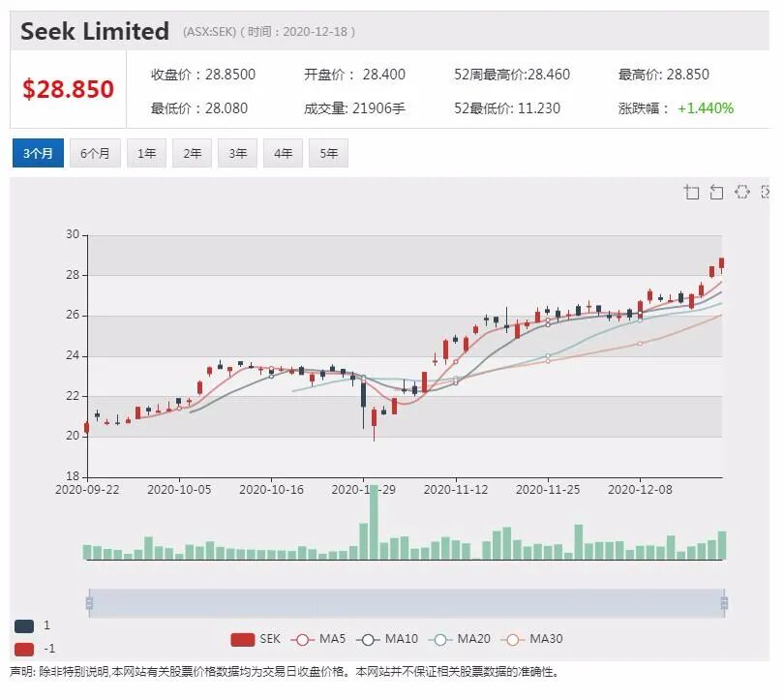784x700 pixels.
Task: Click the 2020-12-08 x-axis label
Action: pyautogui.click(x=640, y=490)
